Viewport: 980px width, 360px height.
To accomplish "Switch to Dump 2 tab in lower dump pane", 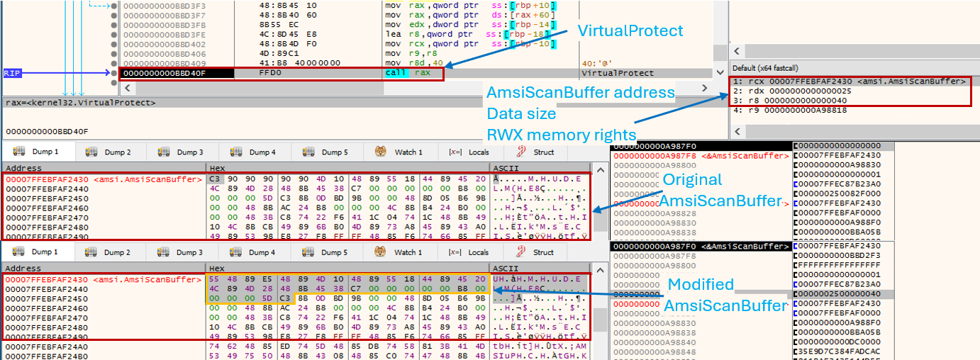I will click(108, 252).
